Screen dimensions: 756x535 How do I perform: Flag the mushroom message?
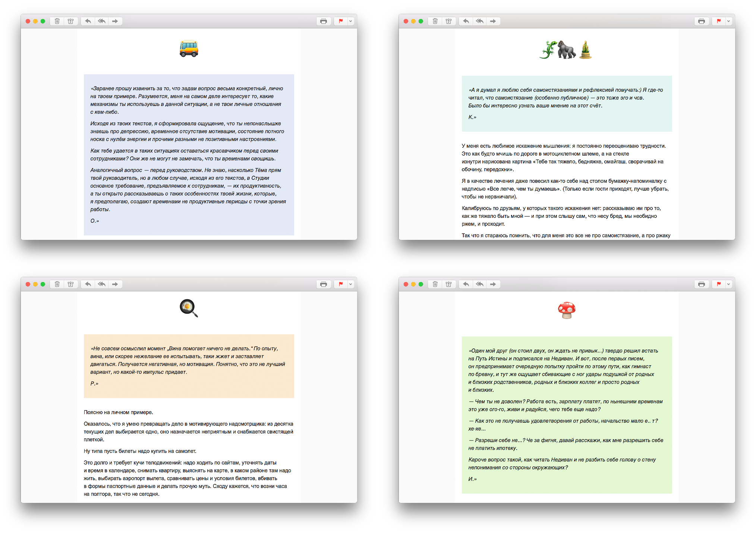(x=719, y=284)
